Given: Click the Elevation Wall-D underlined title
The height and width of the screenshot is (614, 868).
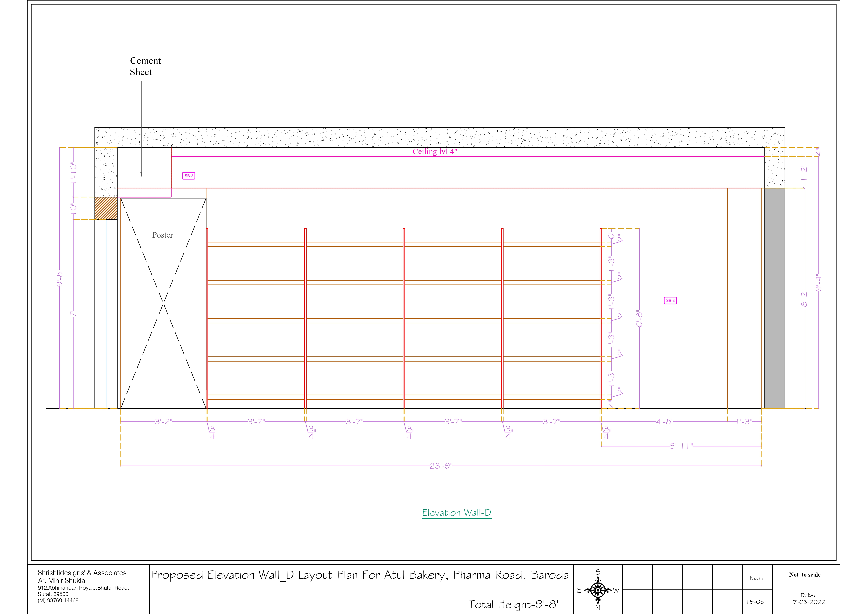Looking at the screenshot, I should 456,513.
